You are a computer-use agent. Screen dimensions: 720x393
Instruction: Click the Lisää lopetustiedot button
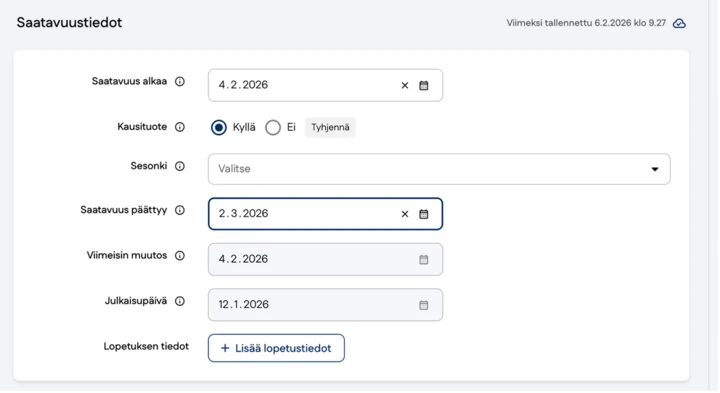276,348
